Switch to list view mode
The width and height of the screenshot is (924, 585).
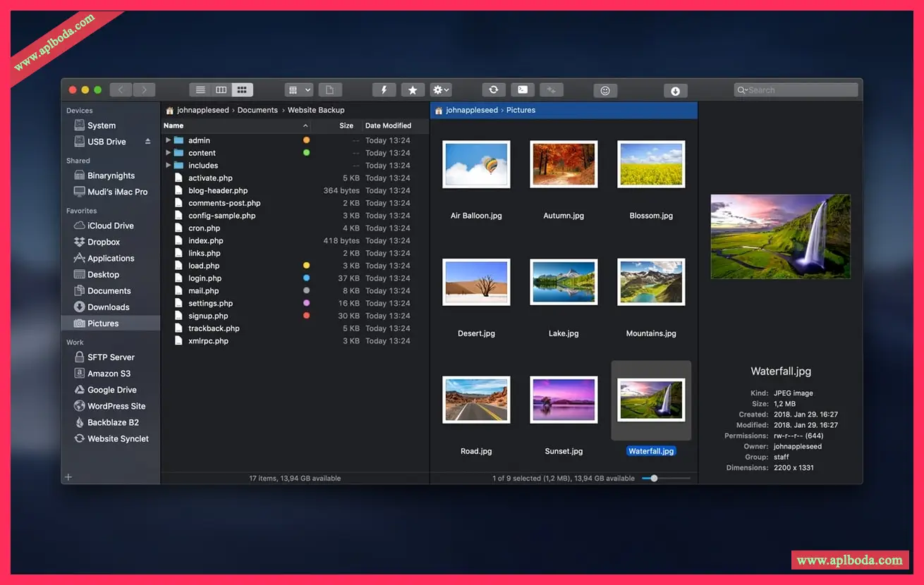(x=200, y=90)
